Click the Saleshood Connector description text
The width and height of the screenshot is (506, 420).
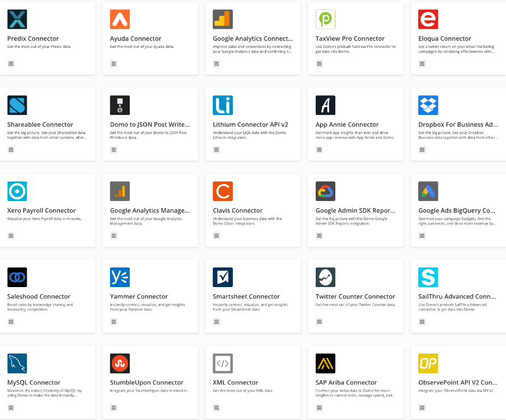point(40,307)
